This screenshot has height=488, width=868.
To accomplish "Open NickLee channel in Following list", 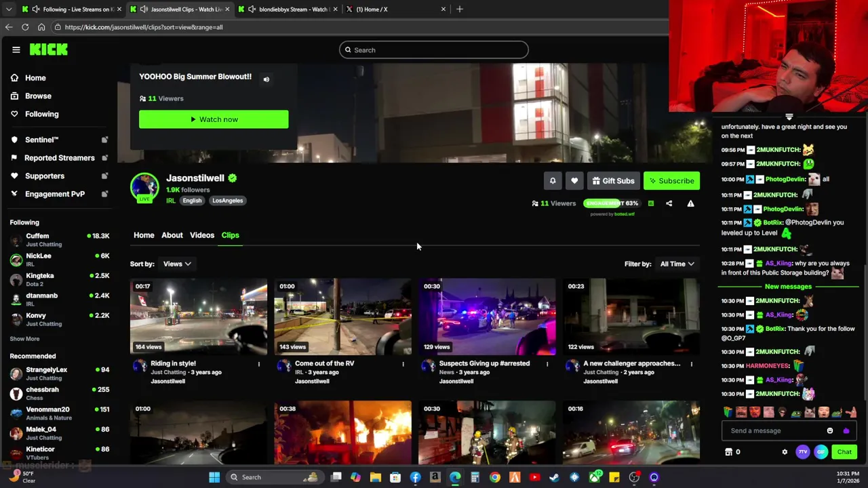I will coord(60,260).
